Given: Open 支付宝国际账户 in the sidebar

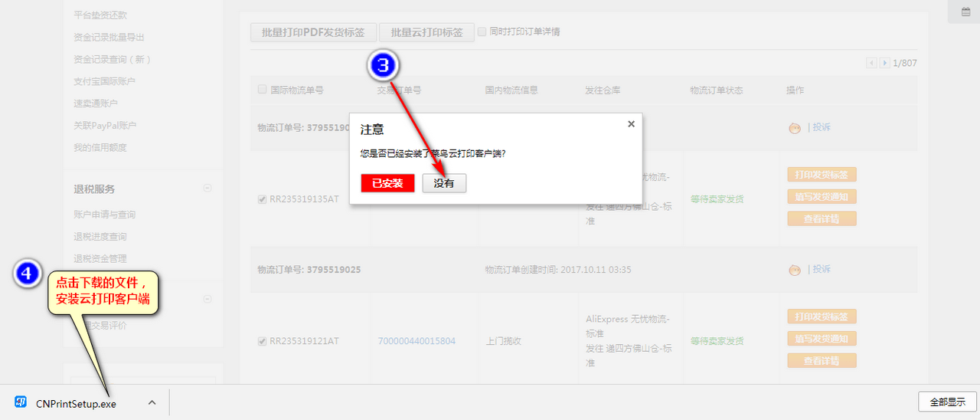Looking at the screenshot, I should (104, 81).
